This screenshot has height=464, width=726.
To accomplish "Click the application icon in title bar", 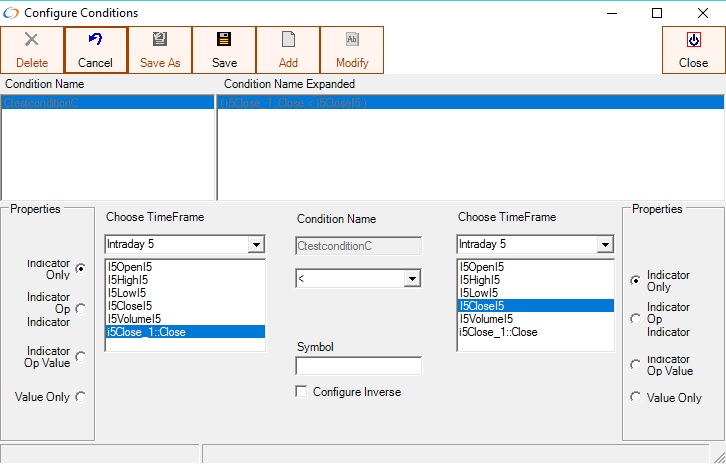I will click(11, 13).
